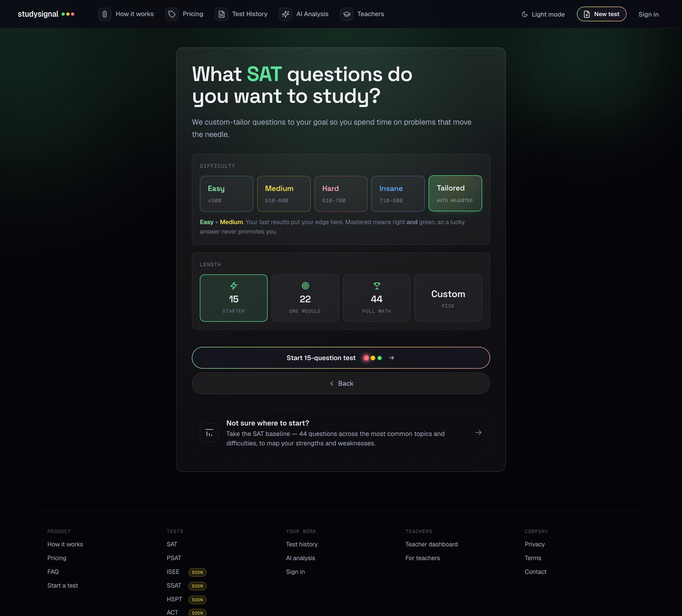Viewport: 682px width, 616px height.
Task: Create a New test
Action: 601,14
